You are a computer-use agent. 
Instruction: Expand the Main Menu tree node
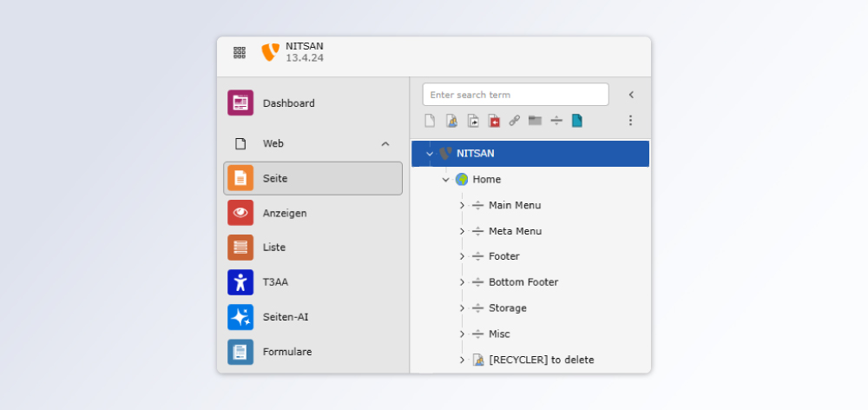(x=462, y=206)
